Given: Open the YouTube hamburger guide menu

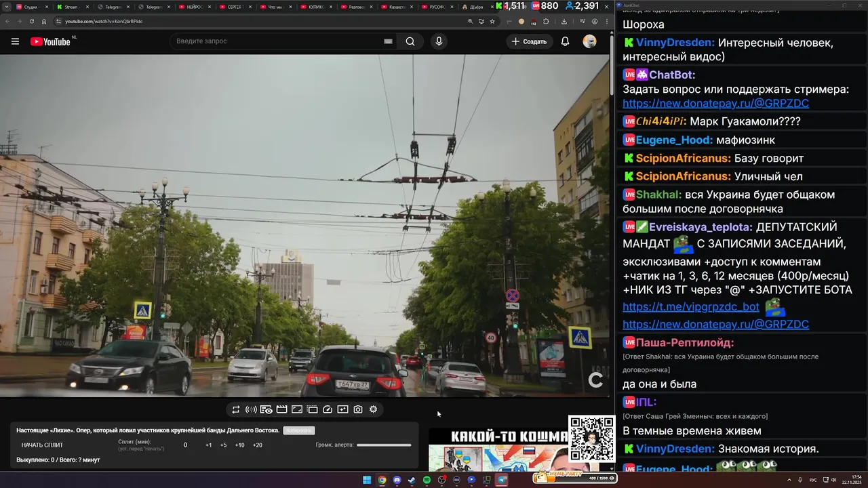Looking at the screenshot, I should pos(15,41).
